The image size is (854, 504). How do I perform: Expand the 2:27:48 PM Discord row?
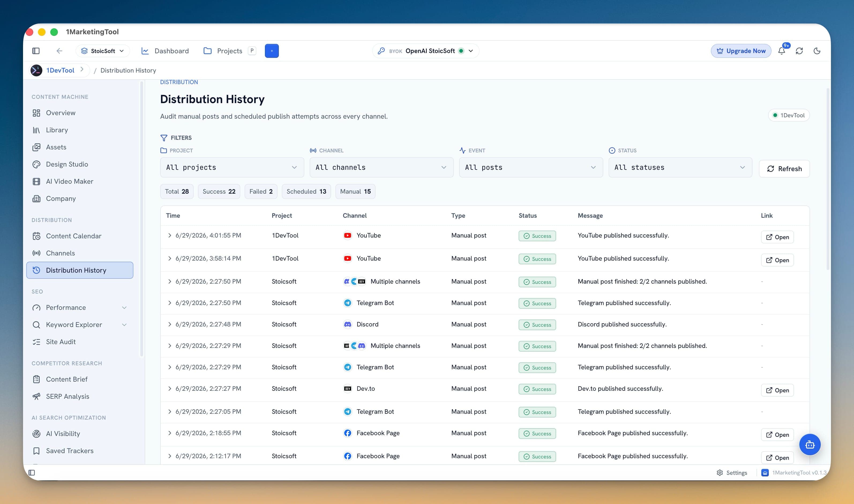point(170,324)
